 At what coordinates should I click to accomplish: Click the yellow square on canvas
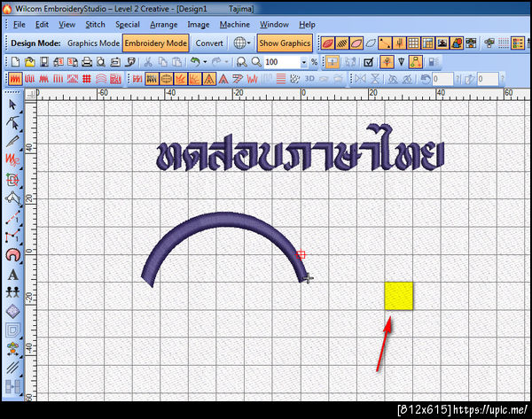pyautogui.click(x=399, y=296)
